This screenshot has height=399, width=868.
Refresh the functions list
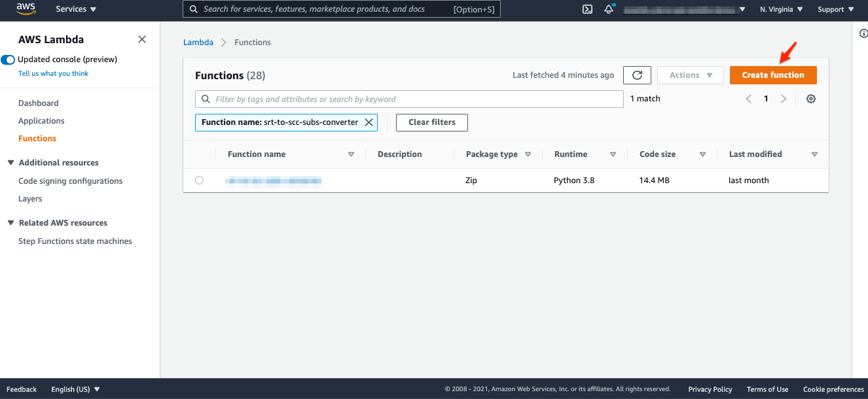638,75
